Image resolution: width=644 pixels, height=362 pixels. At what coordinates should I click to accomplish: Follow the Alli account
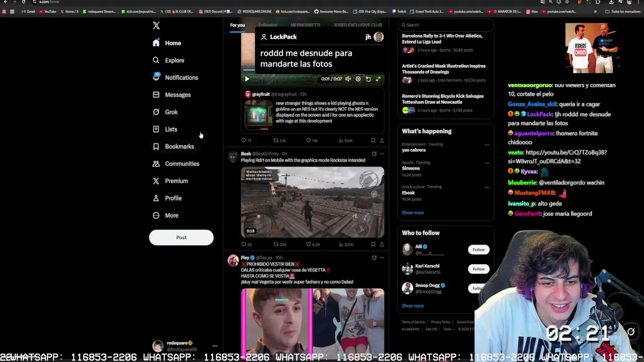pos(478,250)
